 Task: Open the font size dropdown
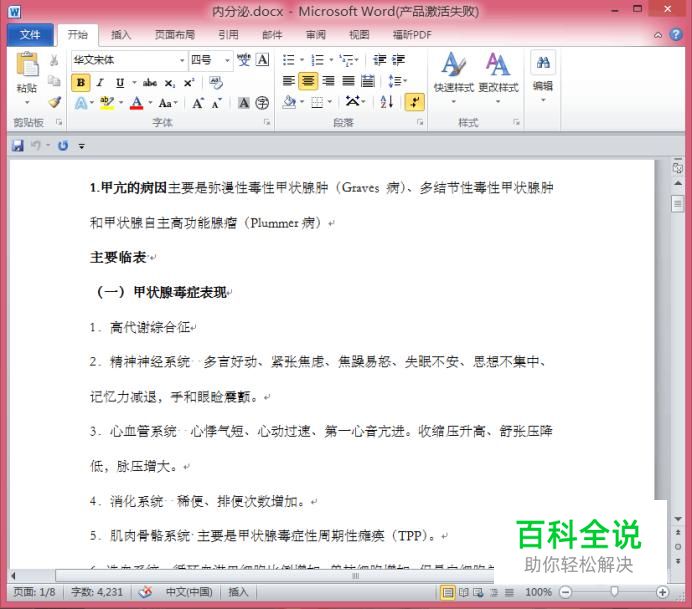click(x=228, y=60)
